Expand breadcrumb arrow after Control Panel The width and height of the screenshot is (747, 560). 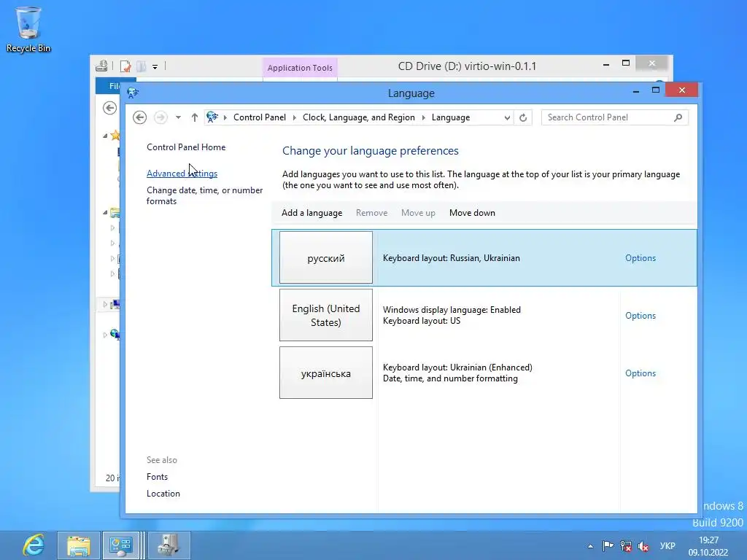295,117
